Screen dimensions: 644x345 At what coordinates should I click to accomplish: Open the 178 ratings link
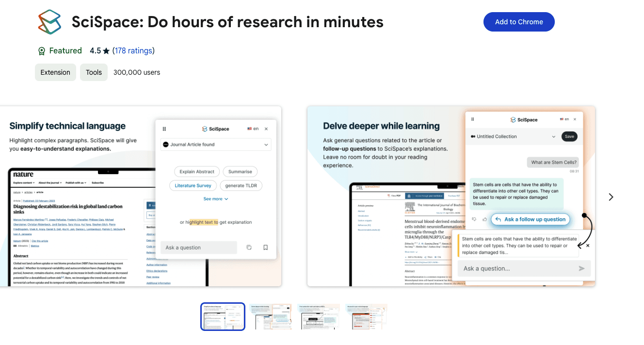[134, 50]
